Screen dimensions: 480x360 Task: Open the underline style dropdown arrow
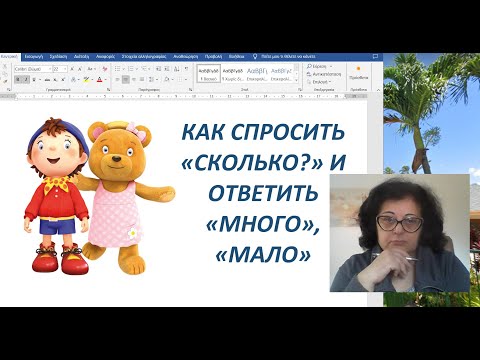[x=40, y=80]
